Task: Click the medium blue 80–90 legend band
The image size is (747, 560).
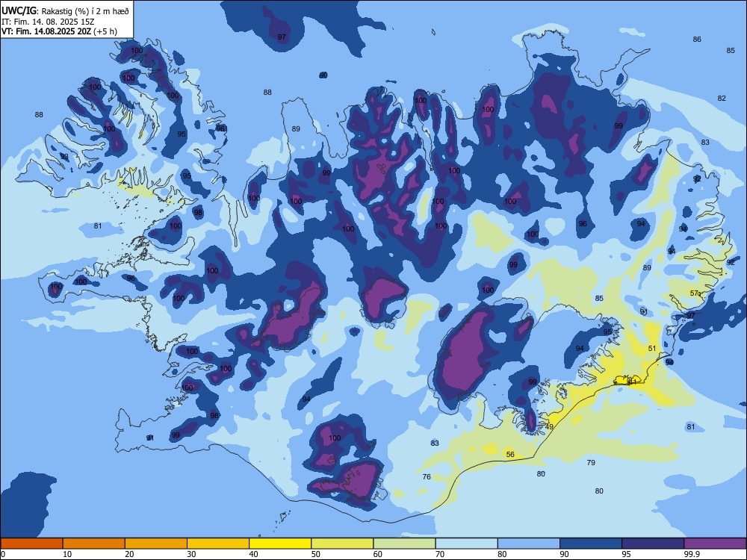Action: click(x=529, y=544)
